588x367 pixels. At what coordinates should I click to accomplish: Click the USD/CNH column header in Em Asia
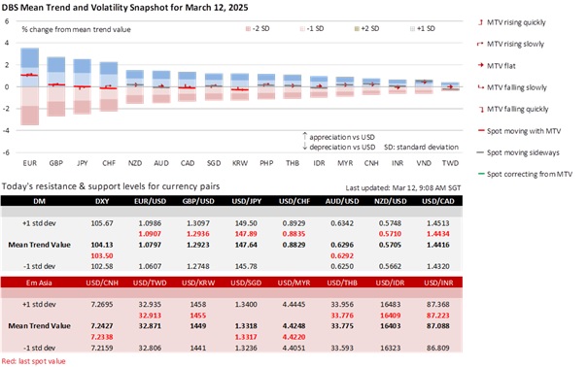(102, 283)
